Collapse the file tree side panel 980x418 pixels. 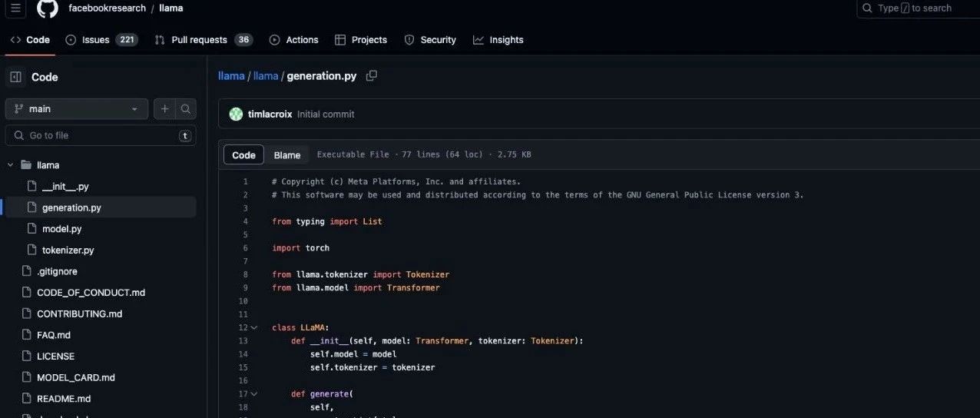(x=15, y=77)
